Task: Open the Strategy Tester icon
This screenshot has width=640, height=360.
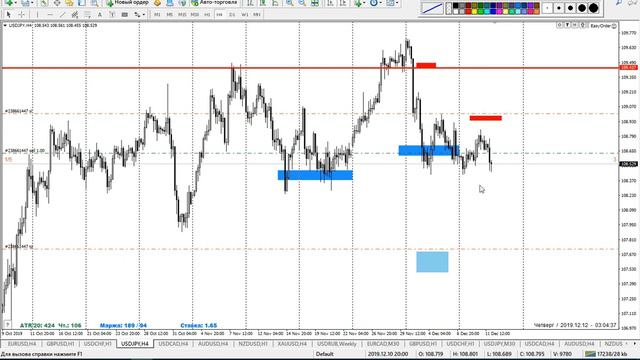Action: click(x=94, y=3)
